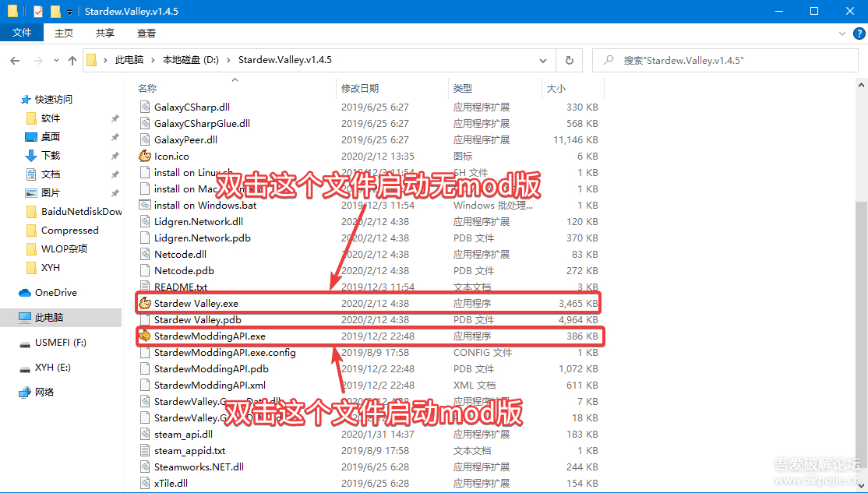Select the Icon.ico chicken icon

click(x=144, y=156)
